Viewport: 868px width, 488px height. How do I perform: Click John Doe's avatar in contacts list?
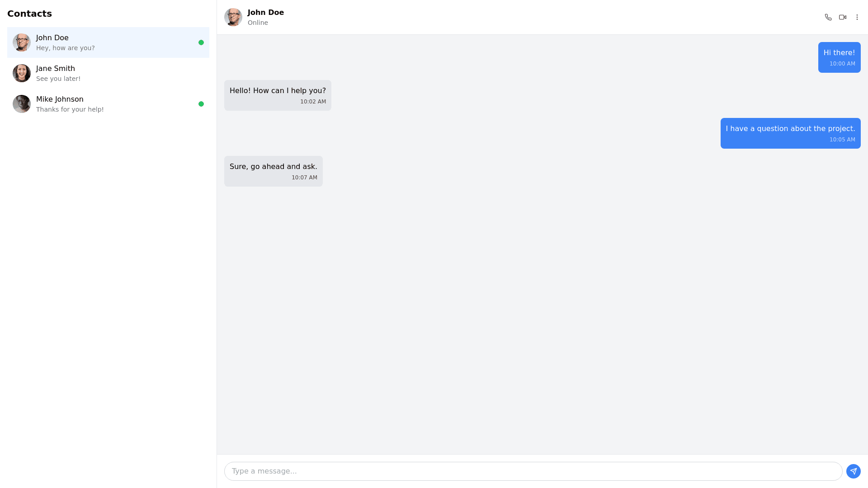(x=22, y=42)
